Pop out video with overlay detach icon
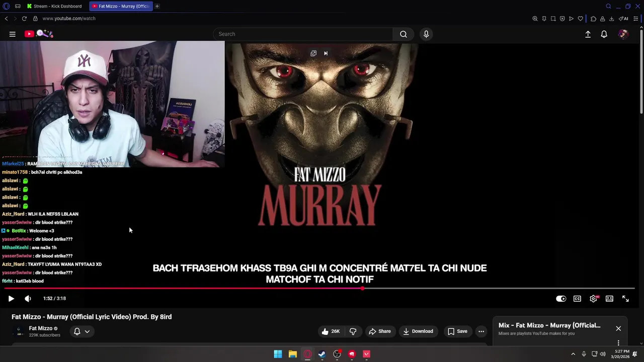This screenshot has width=644, height=362. tap(313, 53)
